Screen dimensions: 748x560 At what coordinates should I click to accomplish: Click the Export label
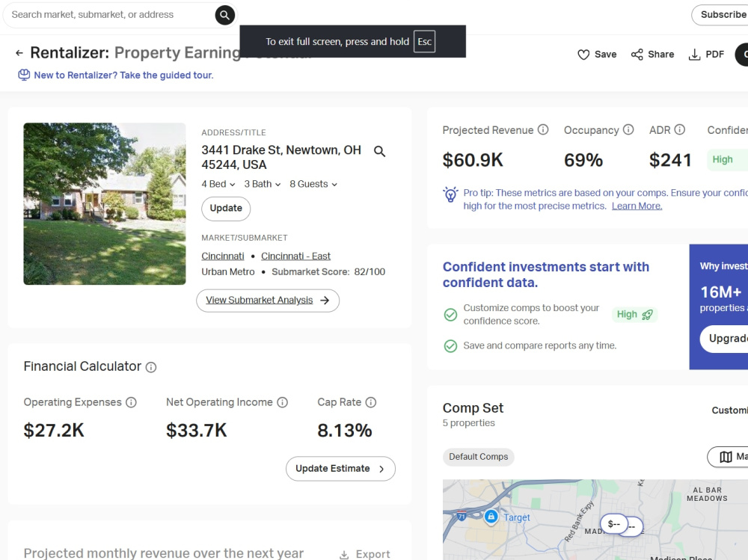pyautogui.click(x=373, y=554)
